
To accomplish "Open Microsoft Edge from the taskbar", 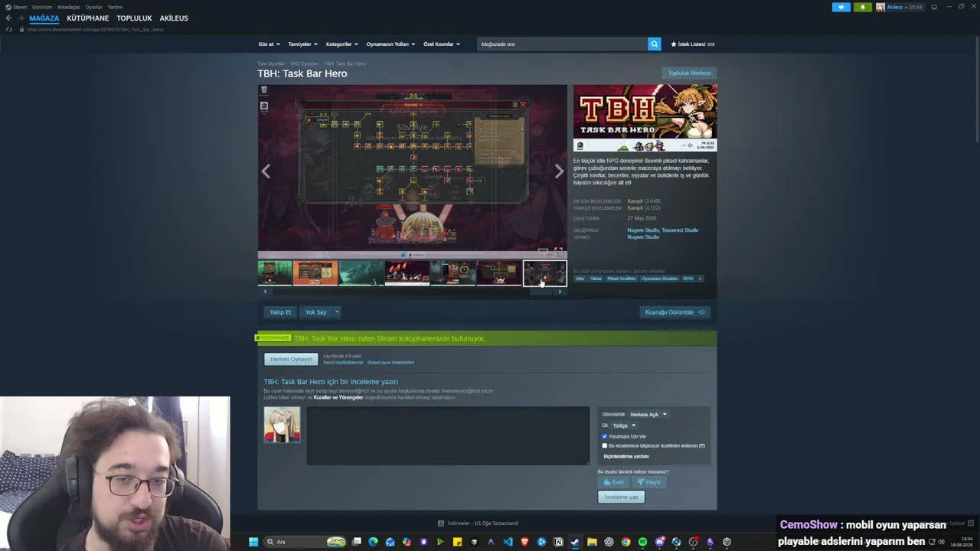I will point(373,542).
